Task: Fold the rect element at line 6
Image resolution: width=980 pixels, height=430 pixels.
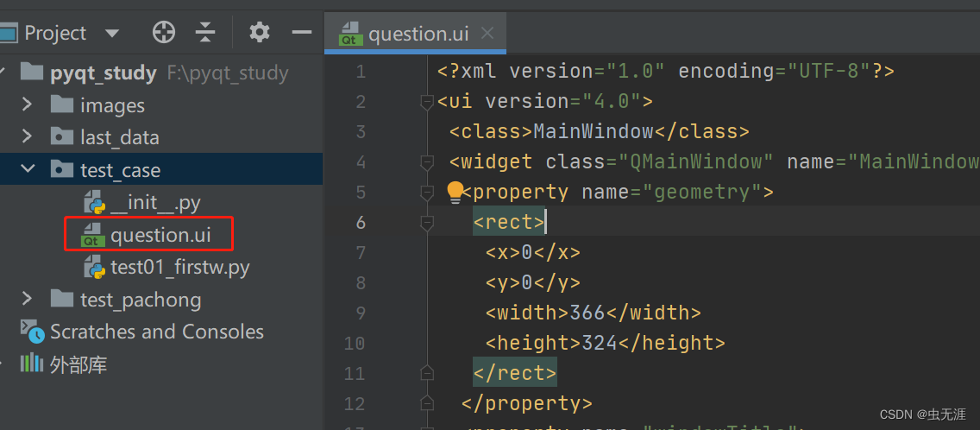Action: [x=428, y=222]
